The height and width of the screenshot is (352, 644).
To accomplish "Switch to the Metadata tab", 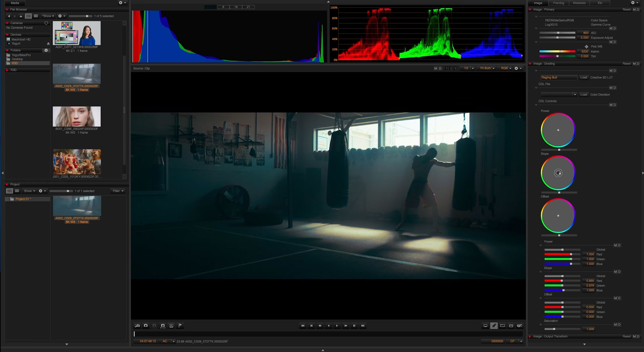I will coord(579,3).
